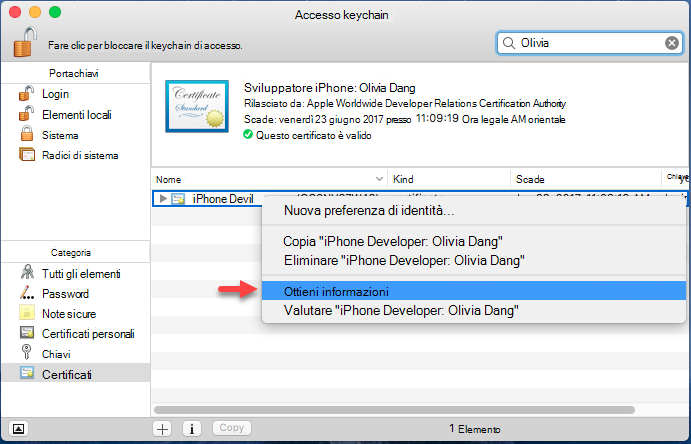Click the search magnifier icon
The image size is (691, 444).
[x=509, y=43]
